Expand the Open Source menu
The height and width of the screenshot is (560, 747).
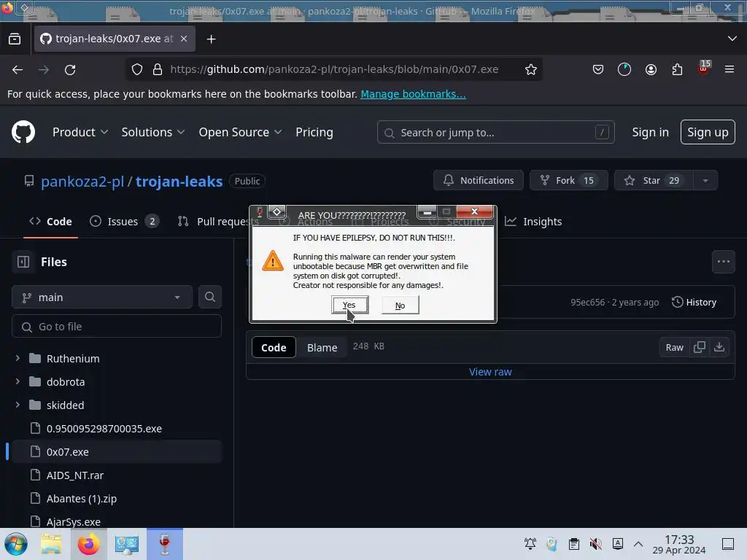[240, 133]
